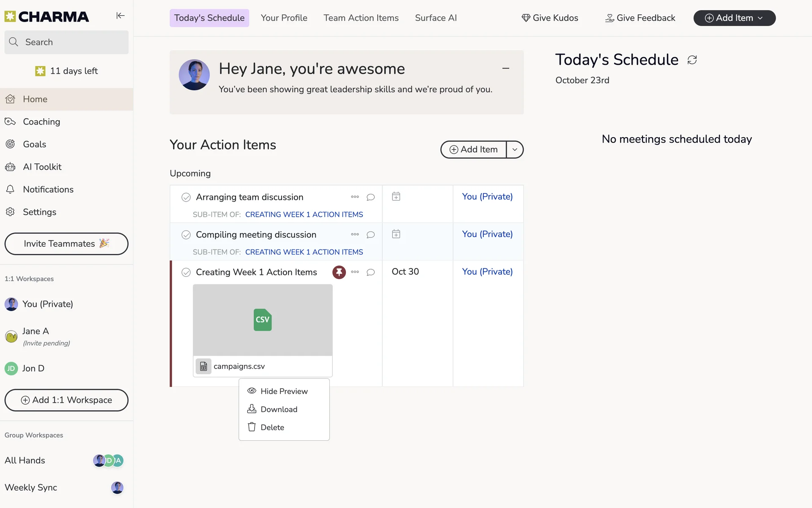Open three-dot menu for Compiling meeting discussion
The width and height of the screenshot is (812, 508).
(x=355, y=235)
